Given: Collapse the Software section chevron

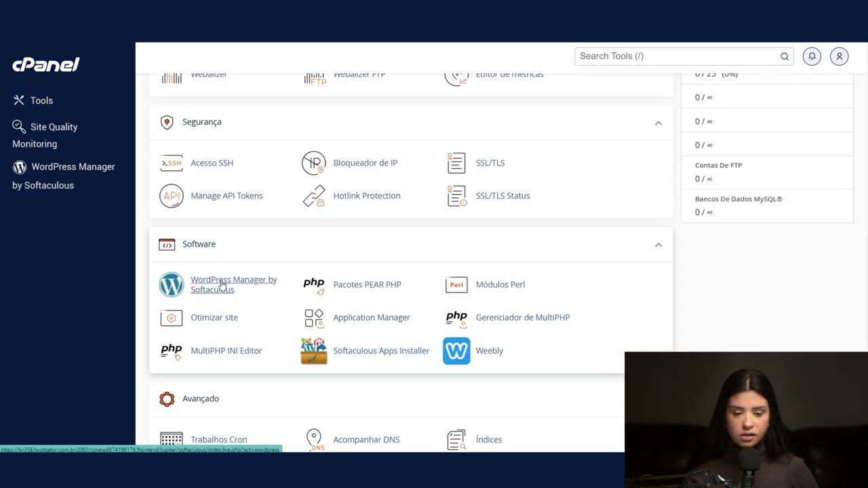Looking at the screenshot, I should [658, 245].
